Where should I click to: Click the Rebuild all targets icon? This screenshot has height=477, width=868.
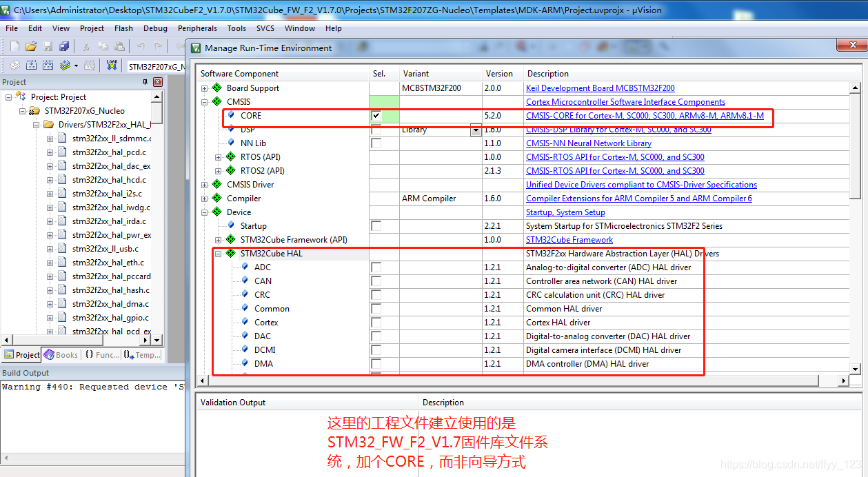pyautogui.click(x=48, y=65)
